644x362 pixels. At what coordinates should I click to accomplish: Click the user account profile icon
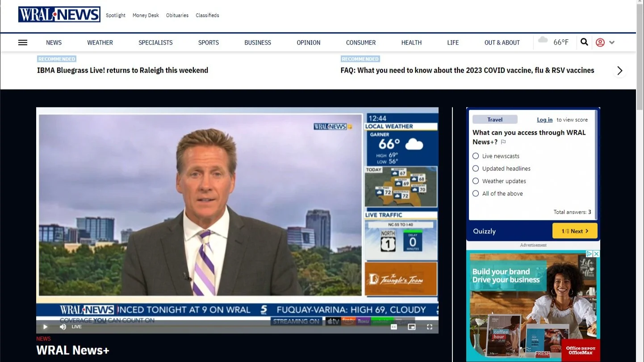600,42
